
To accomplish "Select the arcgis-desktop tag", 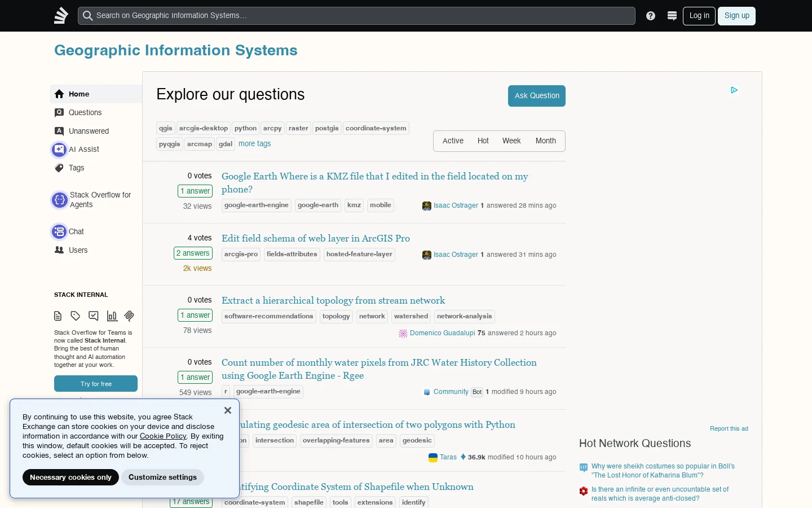I will click(204, 129).
